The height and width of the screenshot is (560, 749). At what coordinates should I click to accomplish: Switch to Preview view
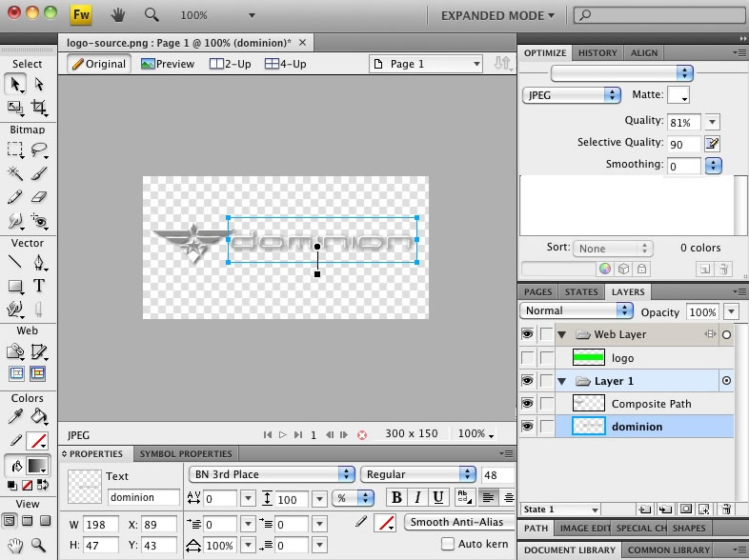pyautogui.click(x=168, y=64)
